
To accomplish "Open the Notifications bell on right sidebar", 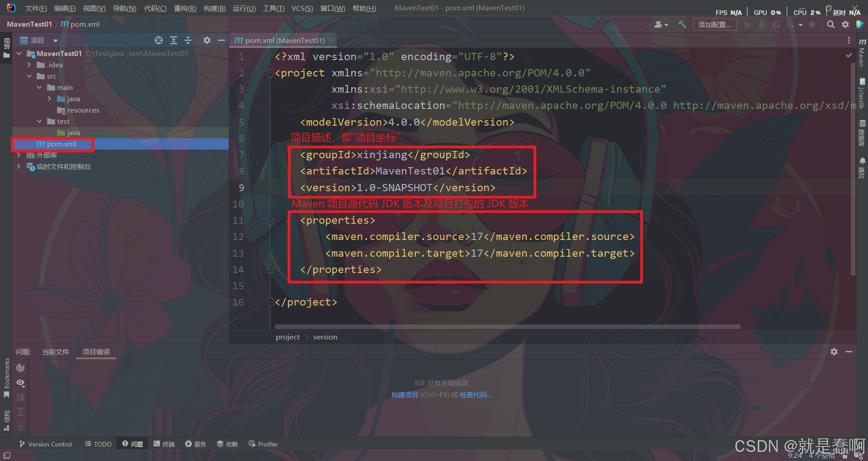I will (862, 167).
